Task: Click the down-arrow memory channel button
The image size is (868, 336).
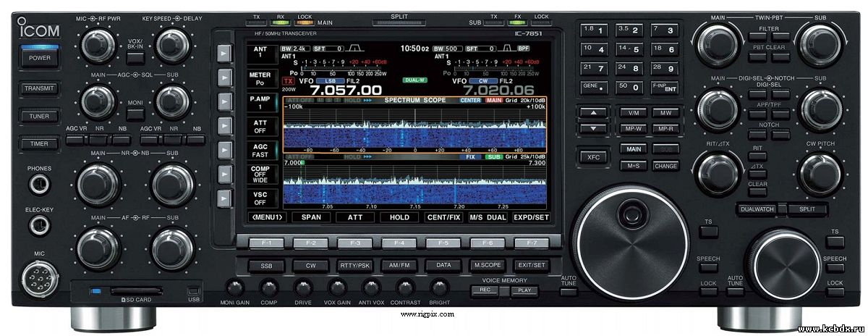Action: pos(595,129)
